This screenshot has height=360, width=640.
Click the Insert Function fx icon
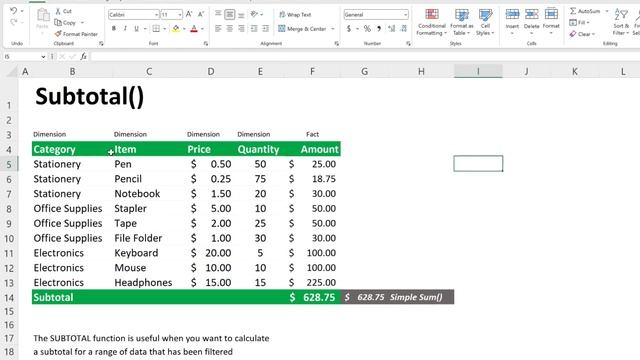click(x=83, y=56)
